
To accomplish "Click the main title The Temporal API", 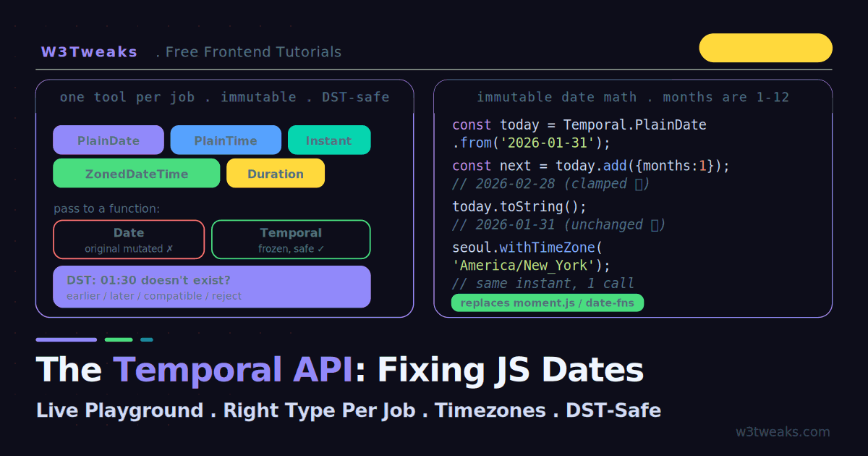I will (340, 370).
